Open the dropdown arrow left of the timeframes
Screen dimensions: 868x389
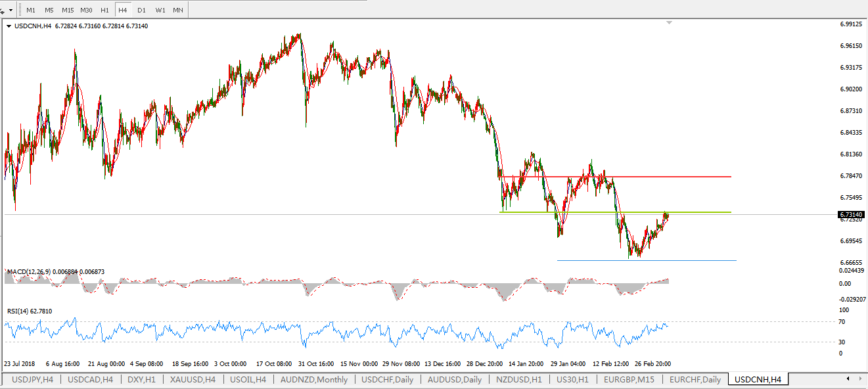(11, 11)
